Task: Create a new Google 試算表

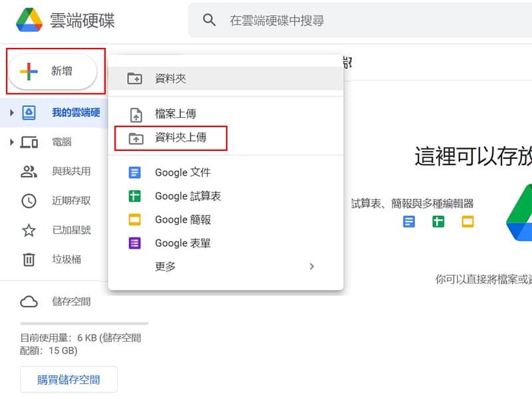Action: 225,196
